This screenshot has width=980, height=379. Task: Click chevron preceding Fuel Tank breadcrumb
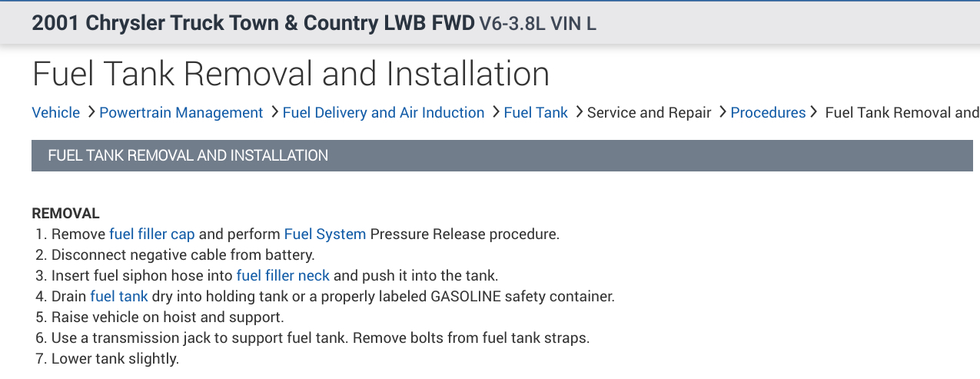(x=495, y=112)
